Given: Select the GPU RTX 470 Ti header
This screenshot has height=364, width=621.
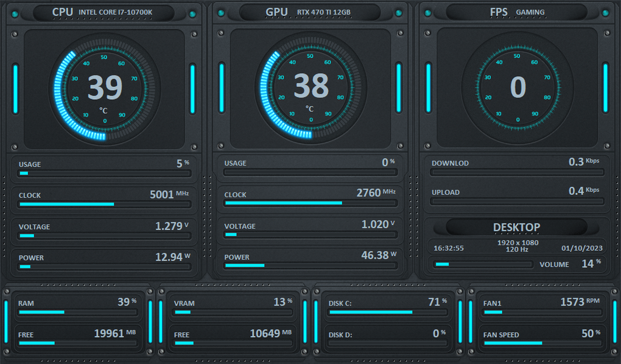Looking at the screenshot, I should 310,12.
